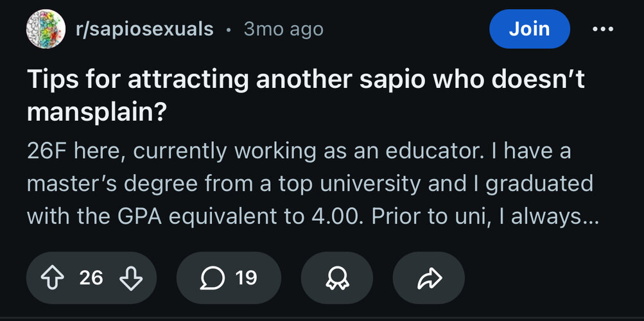The image size is (644, 321).
Task: Join the r/sapiosexuals community
Action: pyautogui.click(x=529, y=29)
